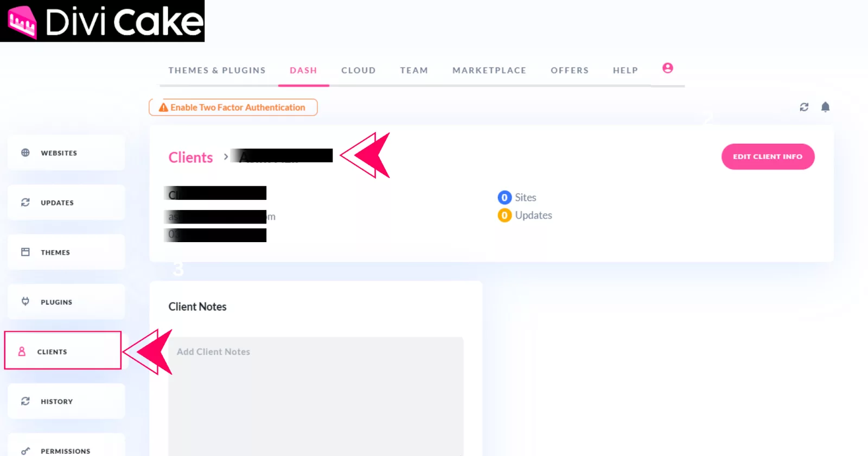868x456 pixels.
Task: Click the Clients person icon
Action: 22,351
